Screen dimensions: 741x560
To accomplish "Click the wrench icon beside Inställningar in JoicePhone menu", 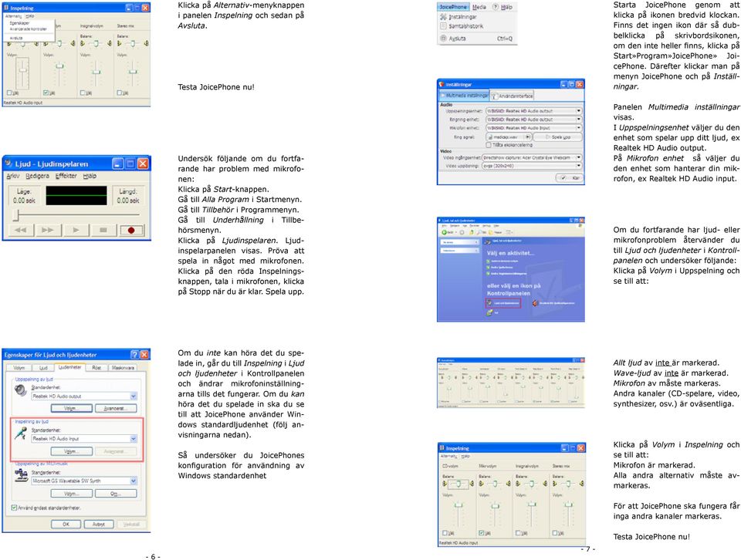I will pyautogui.click(x=443, y=16).
